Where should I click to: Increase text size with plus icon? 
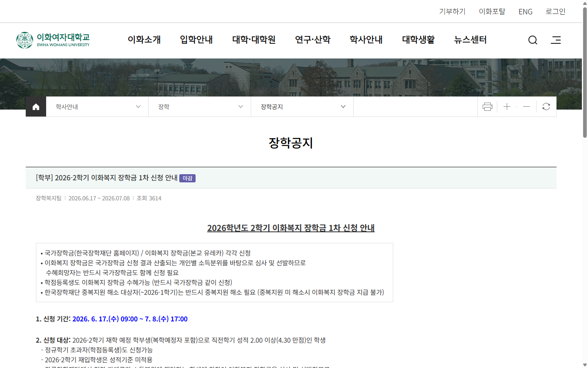507,107
